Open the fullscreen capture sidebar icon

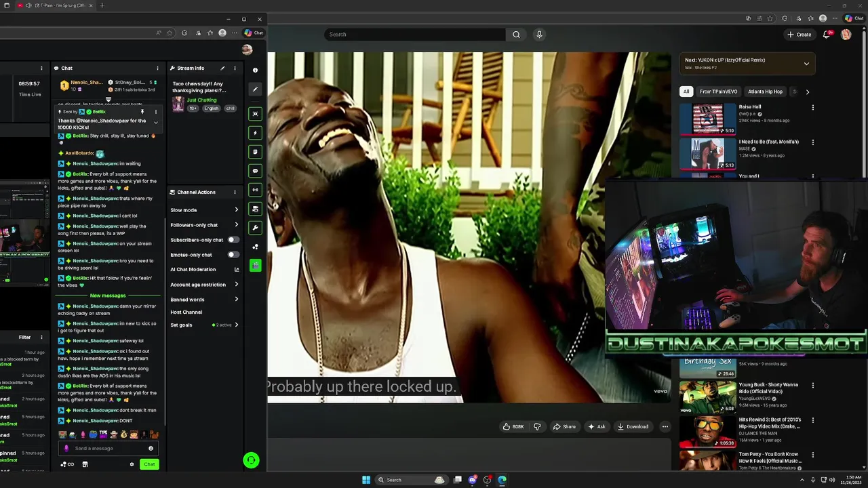[255, 114]
